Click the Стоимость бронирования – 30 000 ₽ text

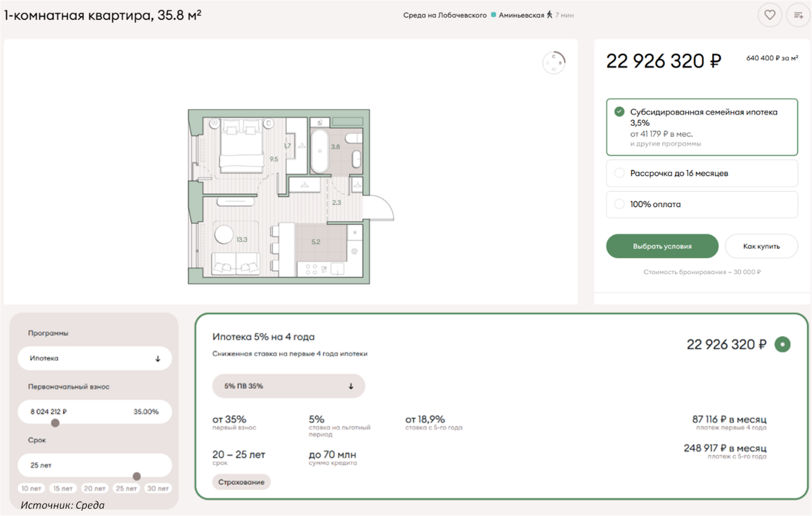(x=702, y=272)
